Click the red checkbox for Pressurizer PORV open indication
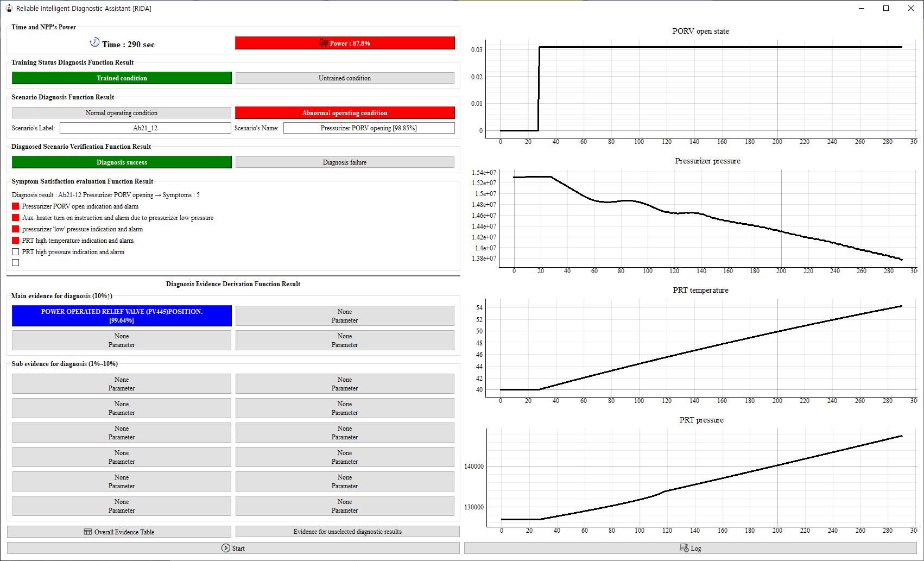The width and height of the screenshot is (924, 561). coord(15,206)
